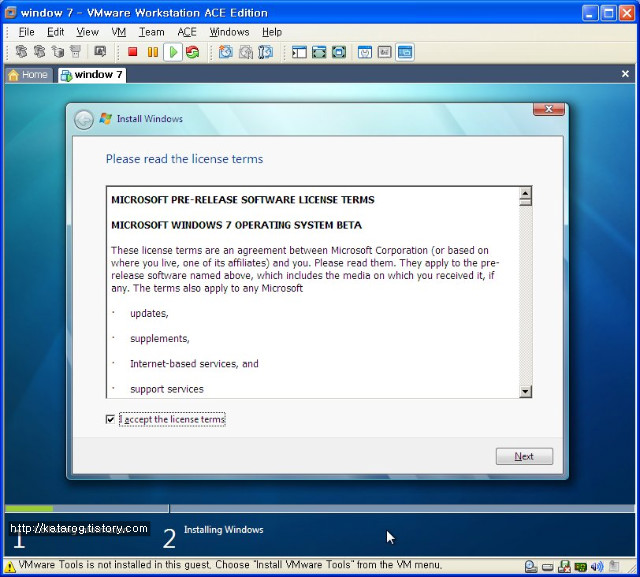
Task: Click the CD/DVD drive status icon
Action: pos(530,566)
